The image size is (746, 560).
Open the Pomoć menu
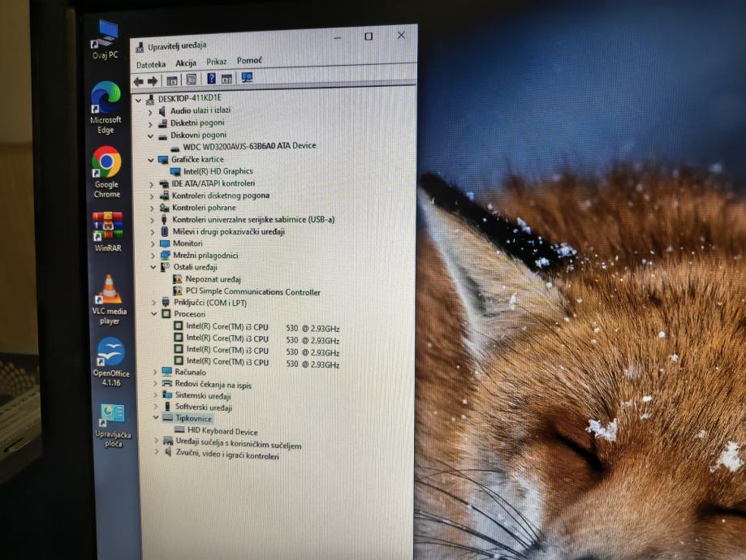(249, 60)
